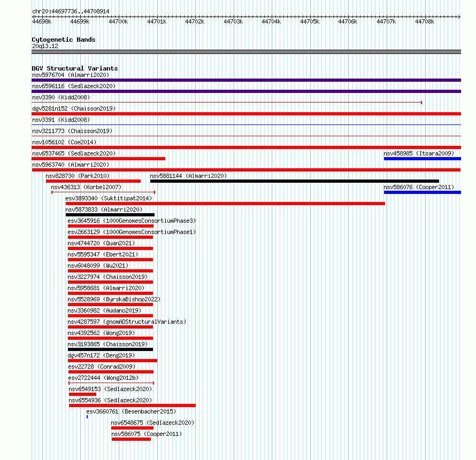Viewport: 476px width, 460px height.
Task: Open the nsv3390 (Kidd2008) variant label
Action: click(61, 97)
